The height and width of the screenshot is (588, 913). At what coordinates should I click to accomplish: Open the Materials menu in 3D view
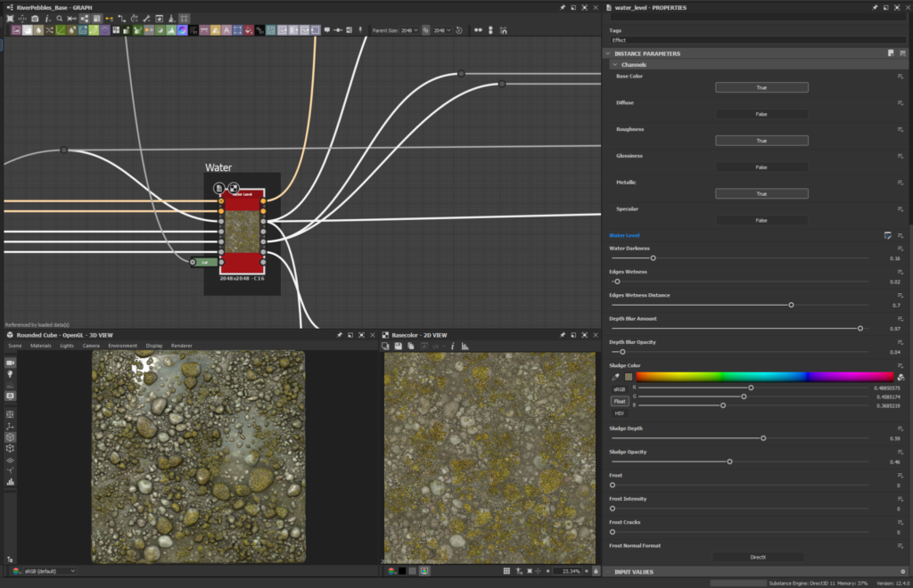[41, 346]
